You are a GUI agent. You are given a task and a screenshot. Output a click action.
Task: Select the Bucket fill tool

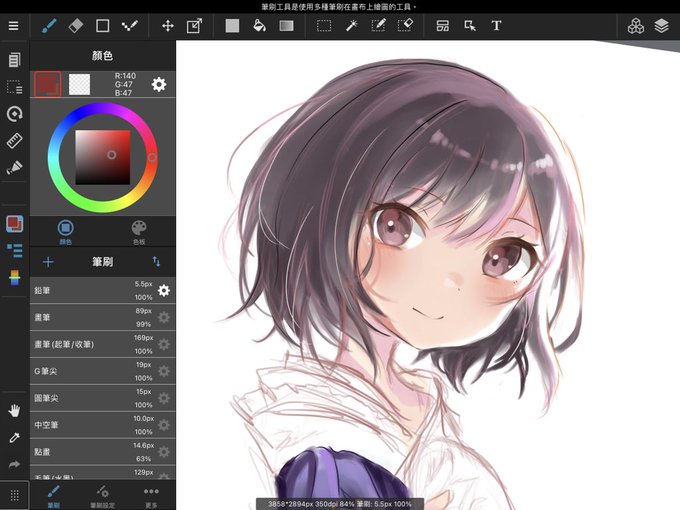click(259, 26)
